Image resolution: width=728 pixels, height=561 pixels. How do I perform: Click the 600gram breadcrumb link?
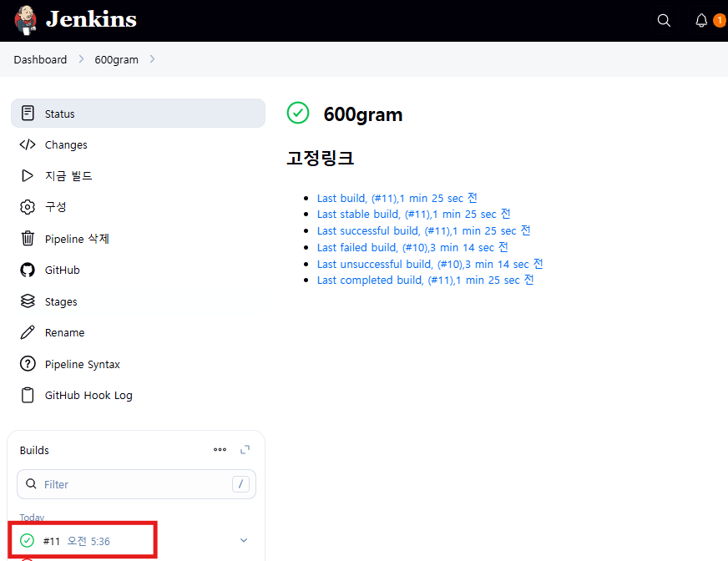point(117,59)
